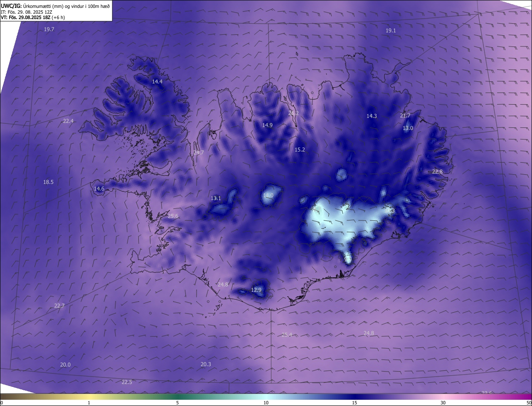Click the 24.7 value label
The width and height of the screenshot is (532, 406).
click(199, 153)
